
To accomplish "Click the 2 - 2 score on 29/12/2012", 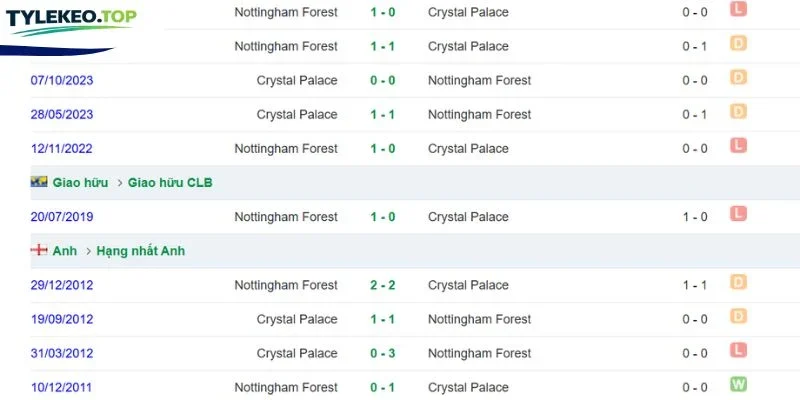I will click(383, 285).
